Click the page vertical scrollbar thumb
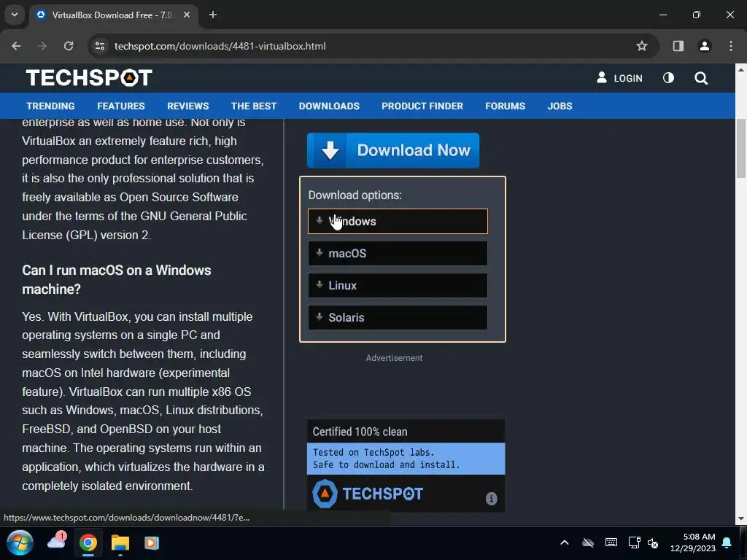Screen dimensions: 747x560 click(x=741, y=148)
